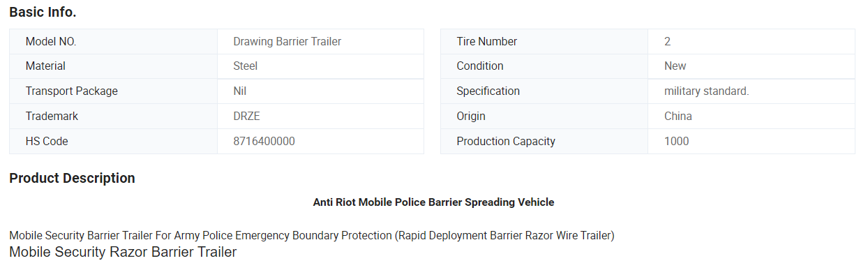
Task: Click the Specification label cell
Action: pos(544,91)
